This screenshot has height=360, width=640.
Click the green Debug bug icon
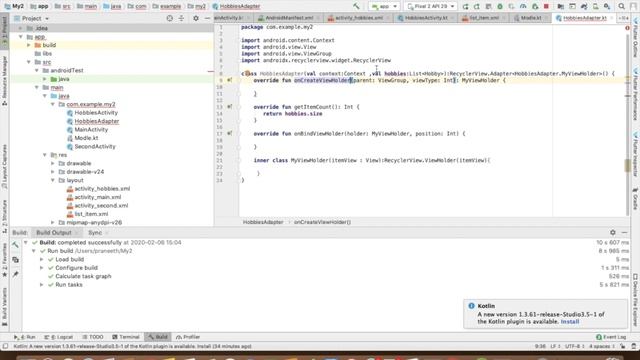[500, 7]
